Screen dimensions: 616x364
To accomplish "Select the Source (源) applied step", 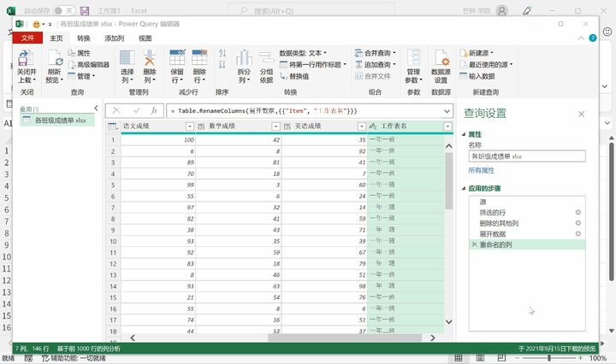I will [x=527, y=202].
